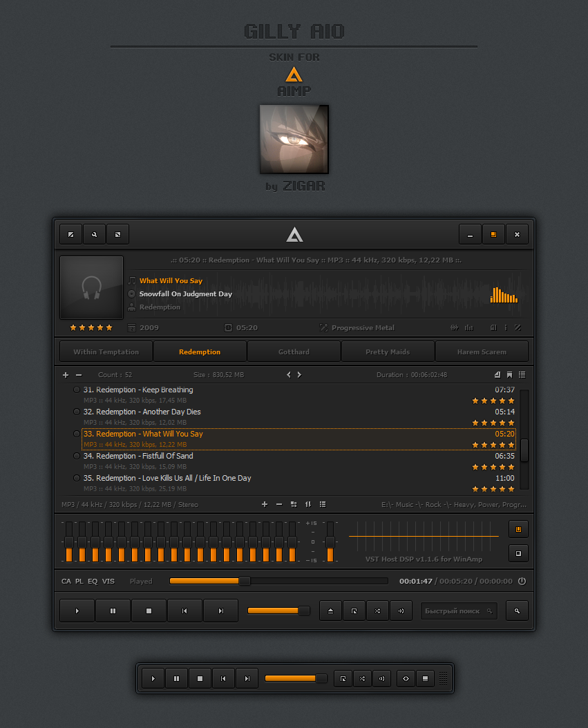Click the page icon left of the 'i' icon
This screenshot has width=588, height=728.
click(x=493, y=328)
